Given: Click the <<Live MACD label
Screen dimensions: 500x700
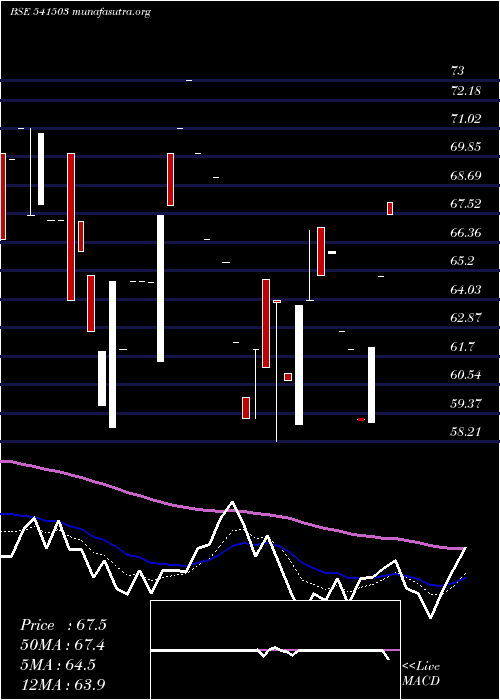Looking at the screenshot, I should tap(421, 674).
